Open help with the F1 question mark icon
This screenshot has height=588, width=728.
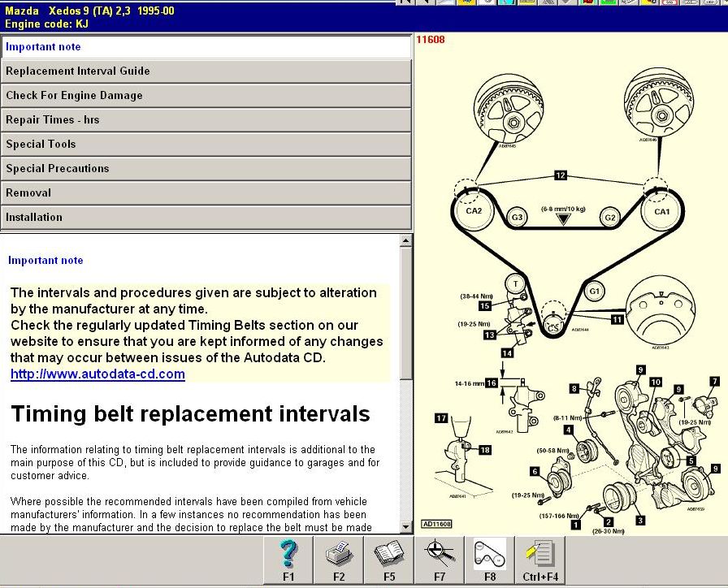(288, 560)
